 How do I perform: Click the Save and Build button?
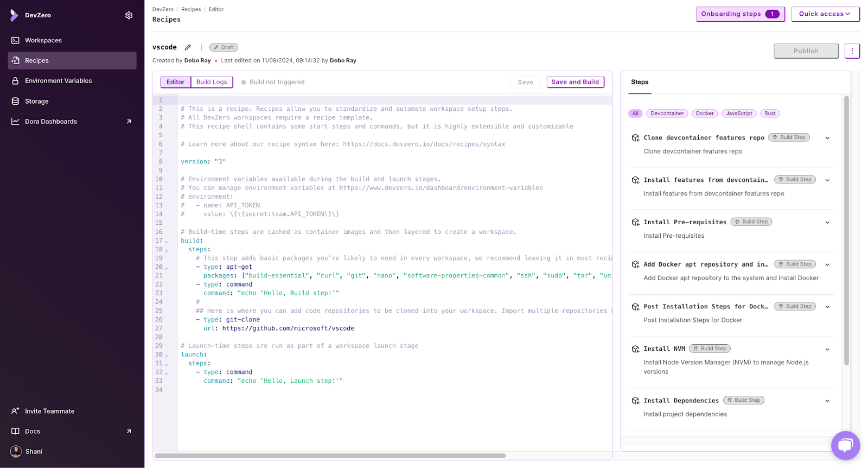coord(575,82)
